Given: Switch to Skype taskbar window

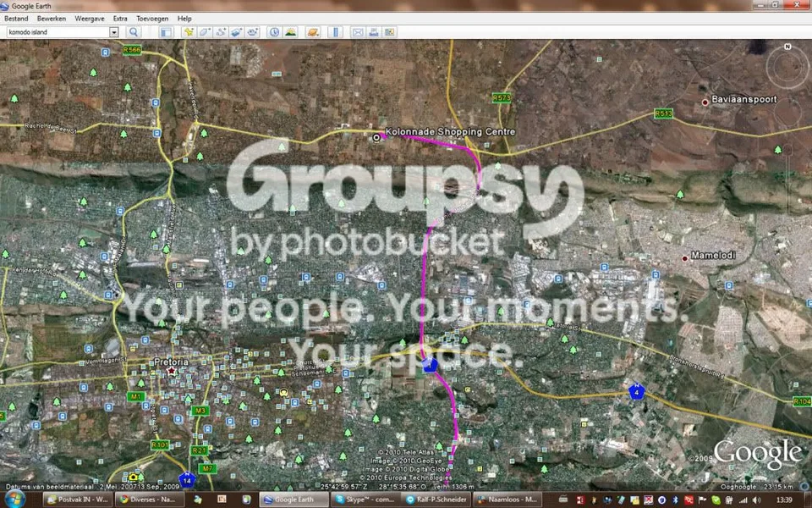Looking at the screenshot, I should 365,500.
